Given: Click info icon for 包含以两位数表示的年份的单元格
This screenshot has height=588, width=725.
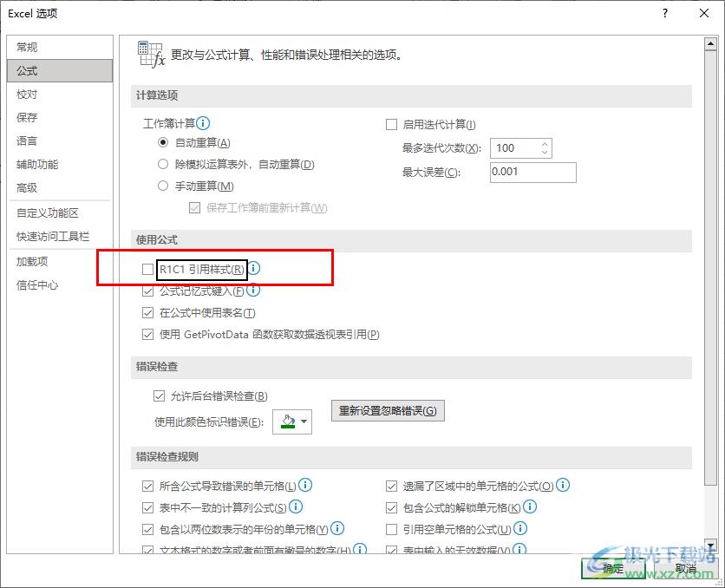Looking at the screenshot, I should point(337,528).
